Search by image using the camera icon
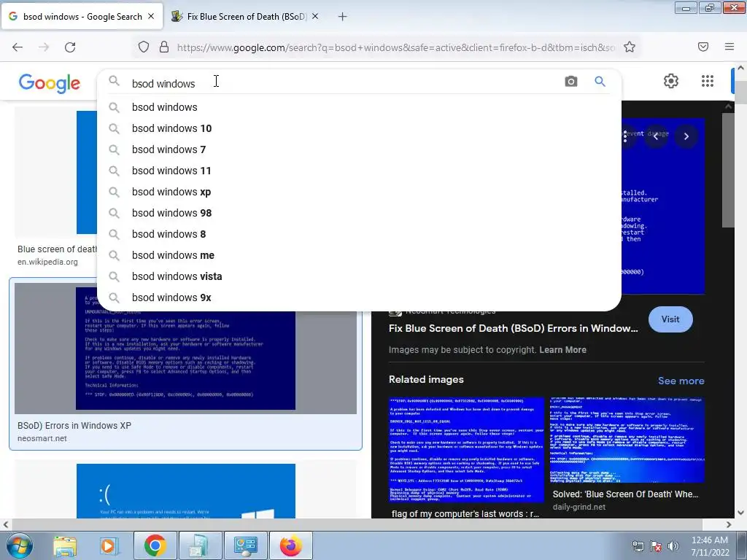 click(570, 82)
